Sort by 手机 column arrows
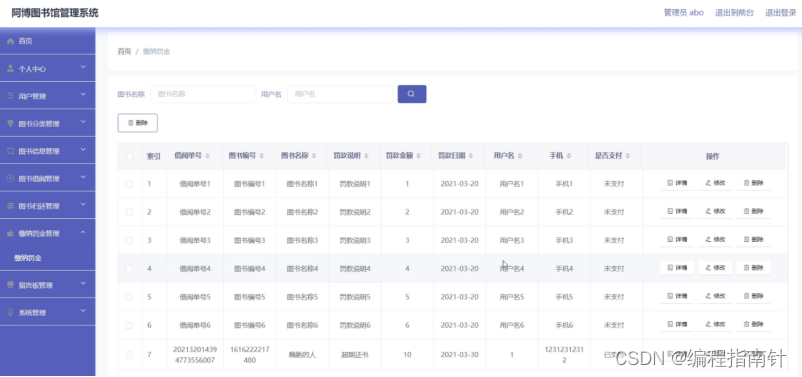Screen dimensions: 802x377 (569, 156)
